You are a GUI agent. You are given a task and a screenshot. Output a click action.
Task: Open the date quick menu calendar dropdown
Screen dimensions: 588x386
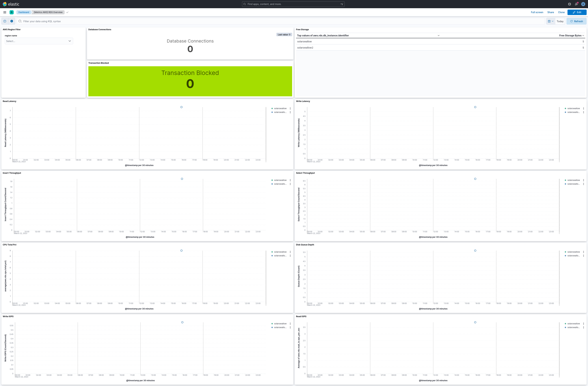pos(551,22)
